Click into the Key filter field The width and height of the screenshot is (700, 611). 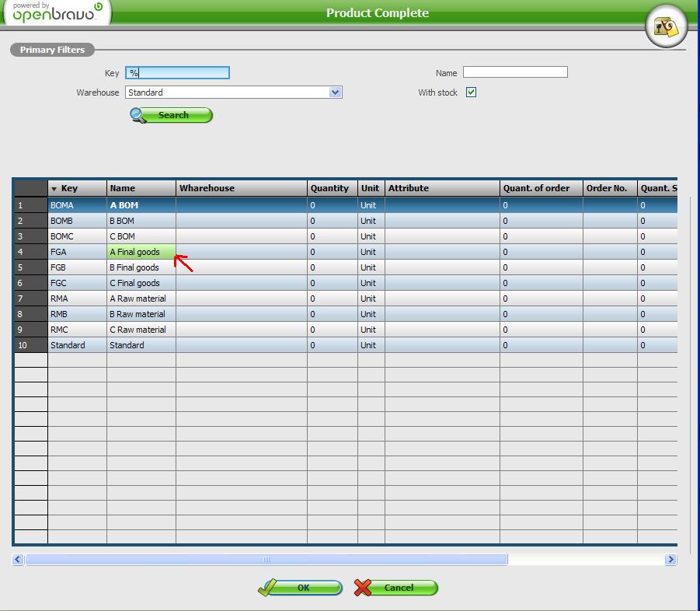coord(178,73)
